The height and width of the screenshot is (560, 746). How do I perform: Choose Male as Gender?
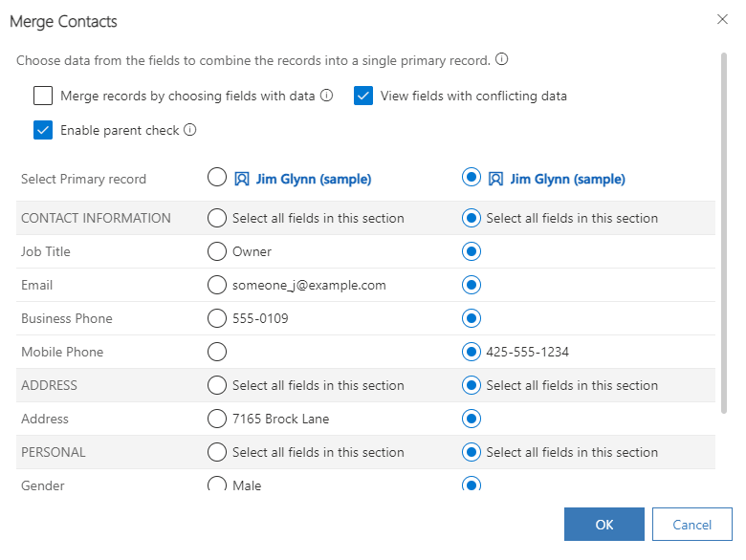click(x=217, y=484)
